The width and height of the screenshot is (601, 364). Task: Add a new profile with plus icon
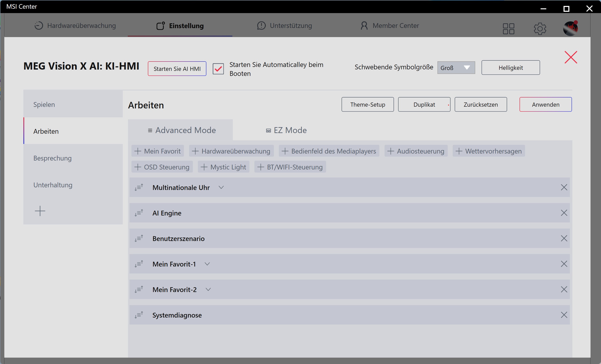click(40, 211)
